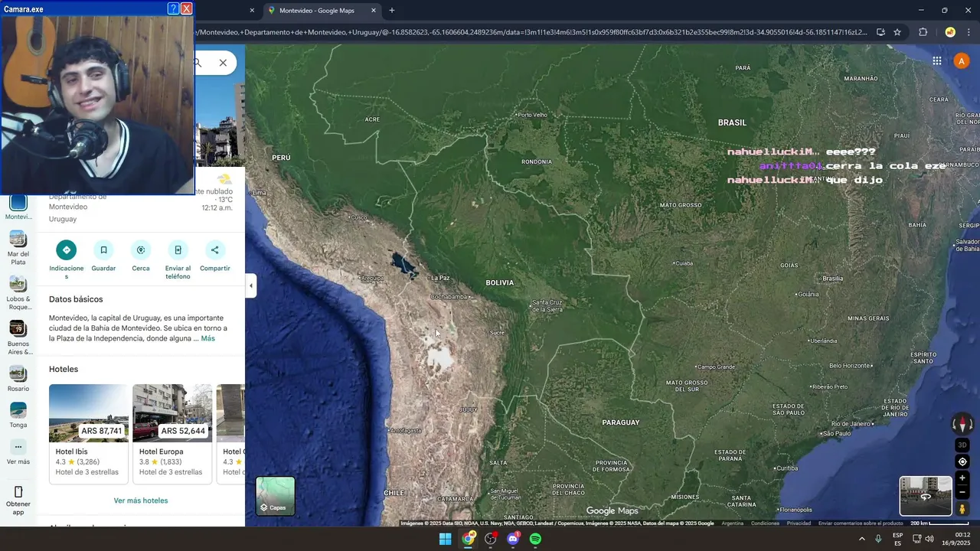Open the Chrome extensions menu

point(923,32)
